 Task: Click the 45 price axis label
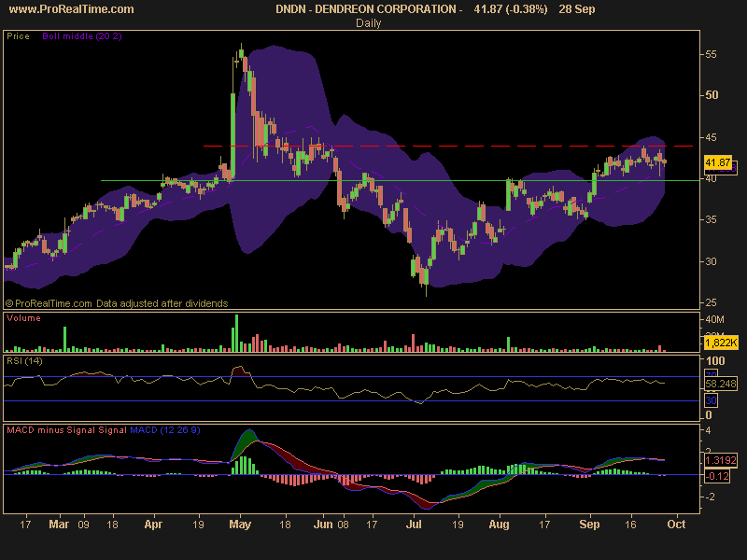click(x=711, y=137)
